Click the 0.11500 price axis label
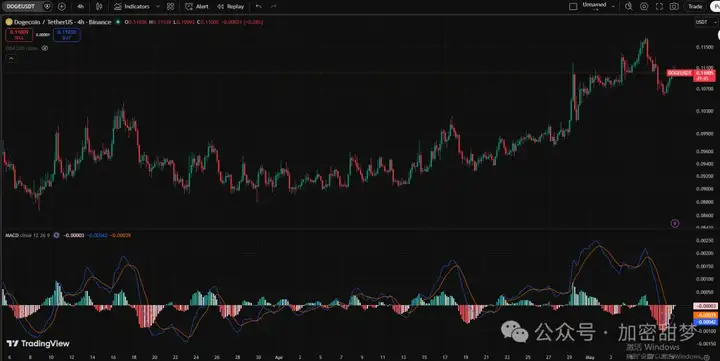The width and height of the screenshot is (720, 361). click(705, 47)
